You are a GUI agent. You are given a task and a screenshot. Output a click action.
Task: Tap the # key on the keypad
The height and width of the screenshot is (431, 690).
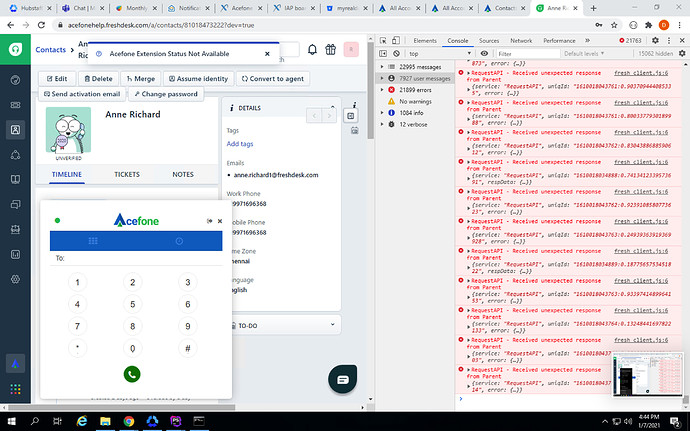click(187, 348)
